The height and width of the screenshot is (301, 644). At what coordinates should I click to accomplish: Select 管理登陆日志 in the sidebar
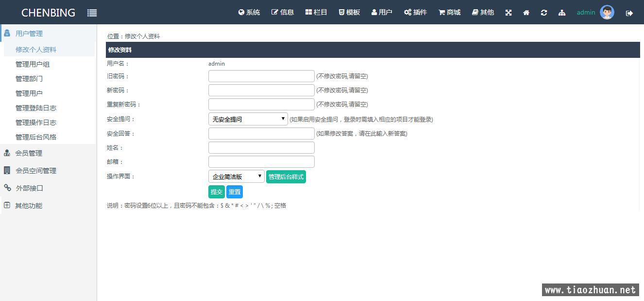tap(36, 108)
